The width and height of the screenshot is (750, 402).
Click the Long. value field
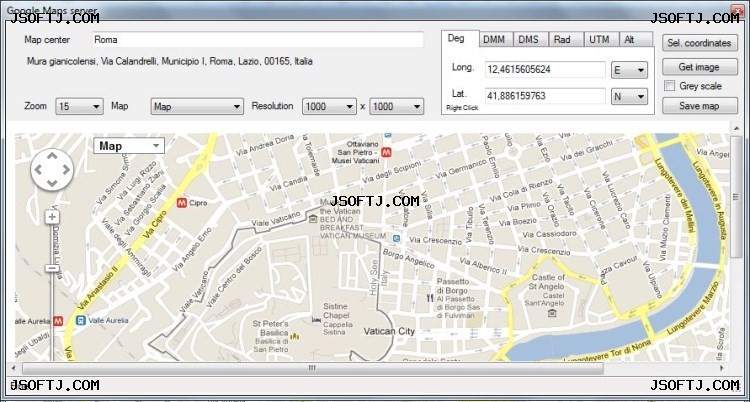(x=545, y=69)
